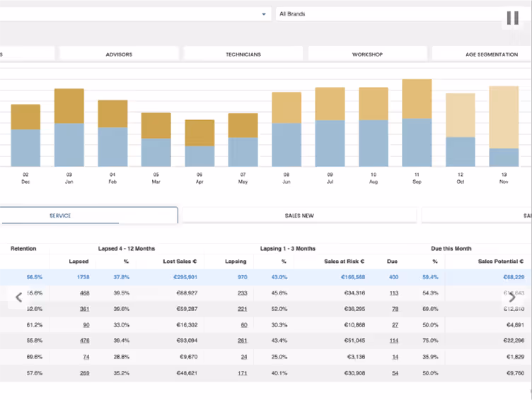The height and width of the screenshot is (400, 532).
Task: Open the dropdown arrow left of All Brands
Action: tap(264, 14)
